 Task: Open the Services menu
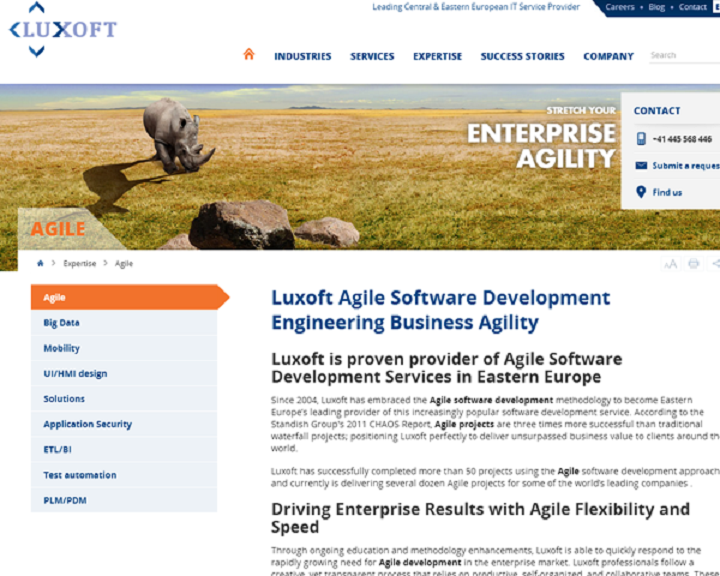pos(372,56)
